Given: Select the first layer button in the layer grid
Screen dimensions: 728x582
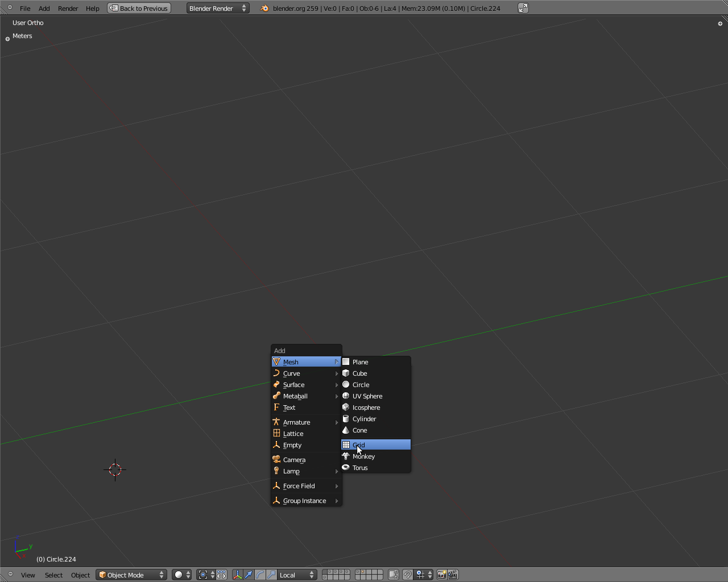Looking at the screenshot, I should tap(326, 572).
